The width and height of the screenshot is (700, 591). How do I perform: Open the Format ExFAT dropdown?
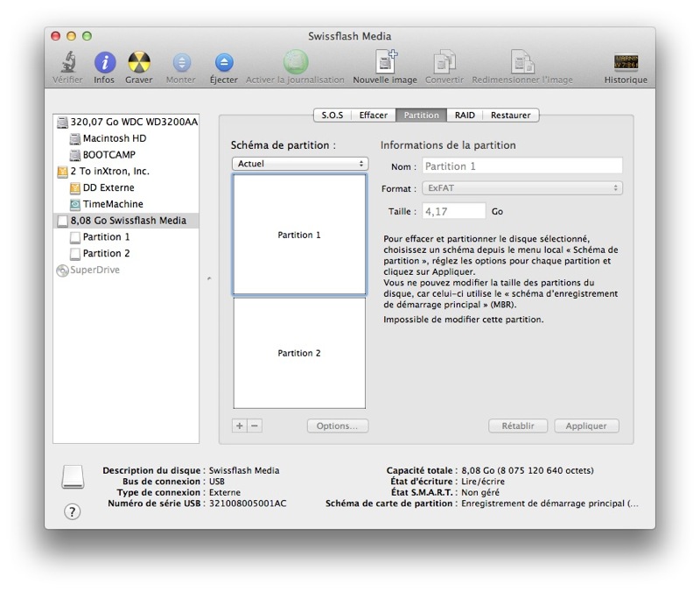click(x=522, y=188)
